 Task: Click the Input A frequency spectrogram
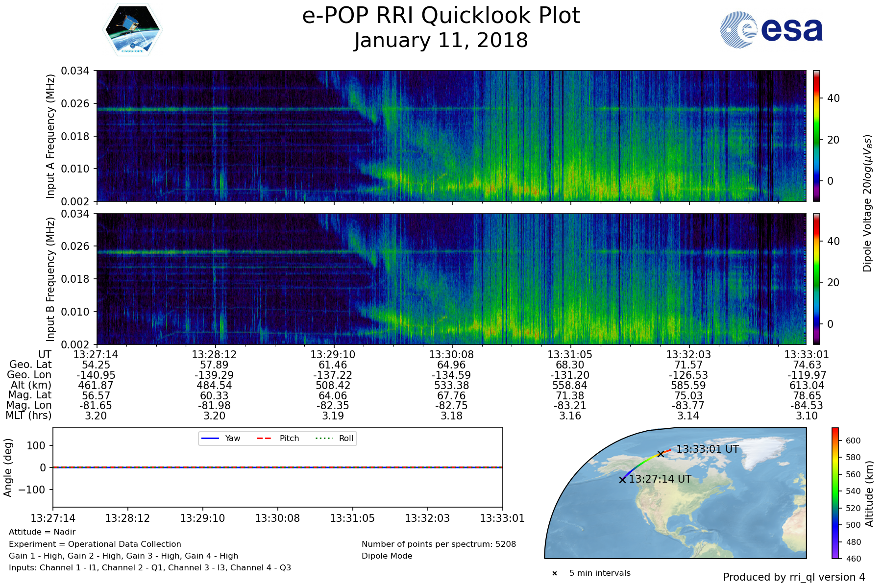point(451,136)
